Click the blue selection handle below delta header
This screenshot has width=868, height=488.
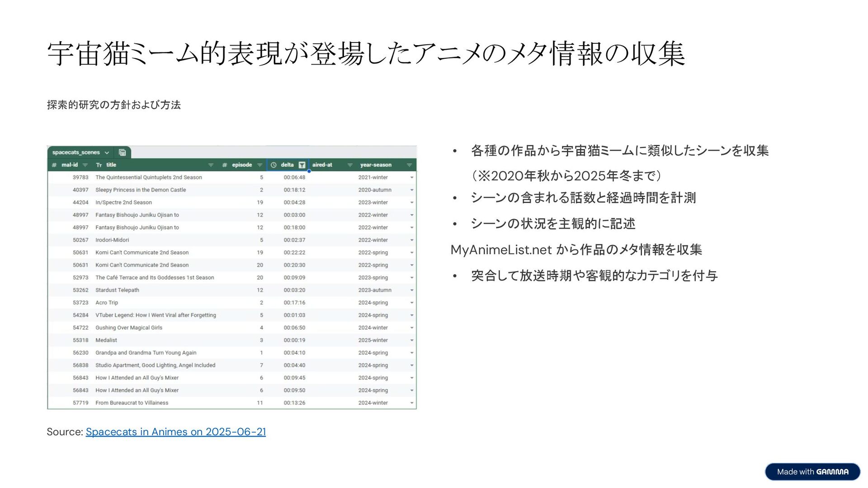click(309, 171)
